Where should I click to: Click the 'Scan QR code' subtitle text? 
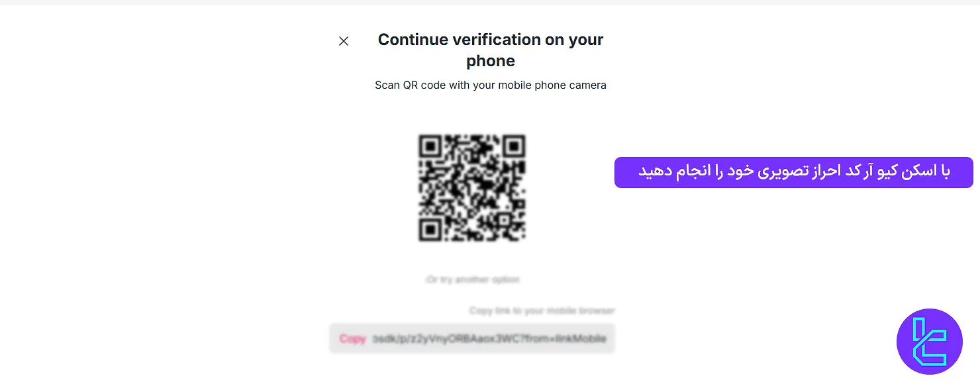click(490, 85)
